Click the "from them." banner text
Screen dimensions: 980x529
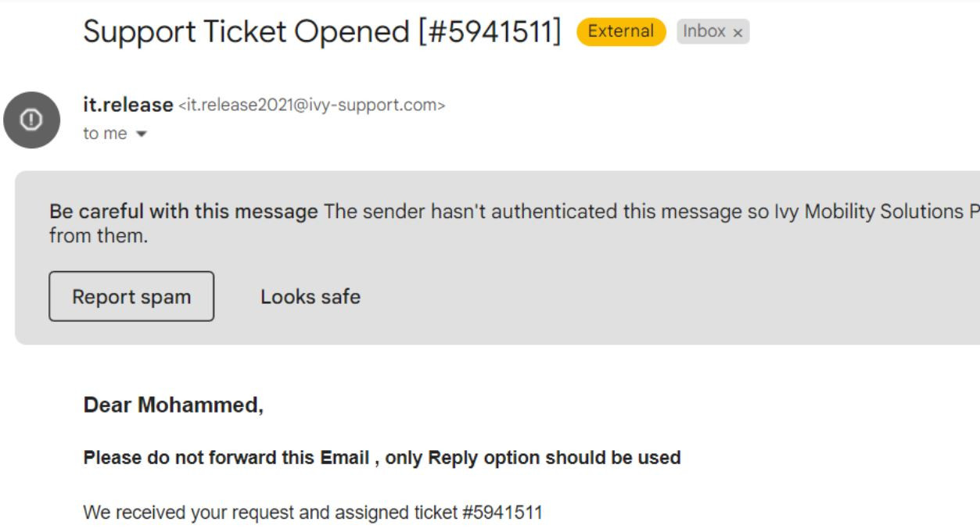pos(98,235)
